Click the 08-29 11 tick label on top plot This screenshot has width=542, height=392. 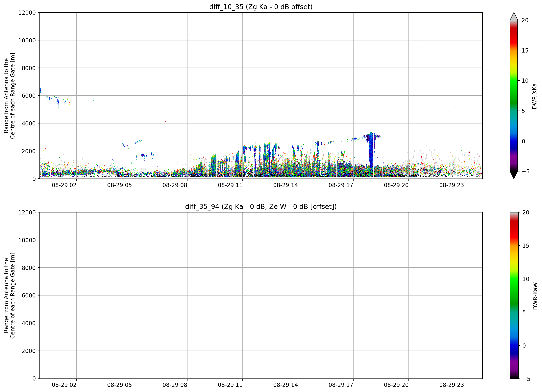tap(230, 185)
